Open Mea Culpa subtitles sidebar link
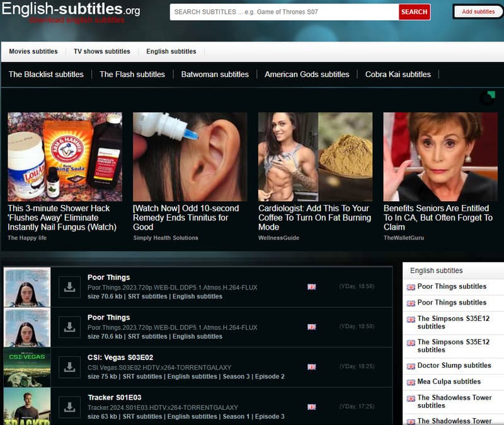 pyautogui.click(x=449, y=381)
